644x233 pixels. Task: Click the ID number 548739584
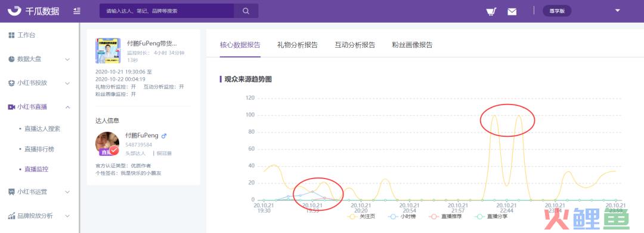pyautogui.click(x=139, y=145)
